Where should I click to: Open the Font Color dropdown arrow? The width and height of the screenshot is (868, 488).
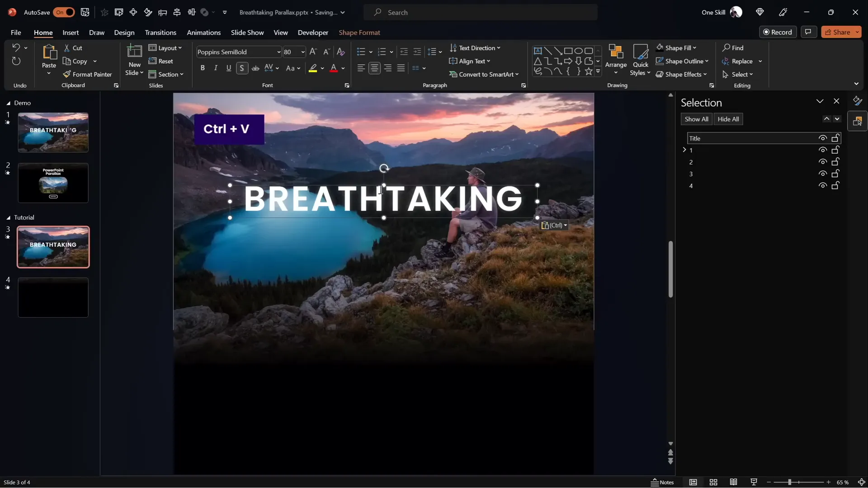tap(343, 68)
